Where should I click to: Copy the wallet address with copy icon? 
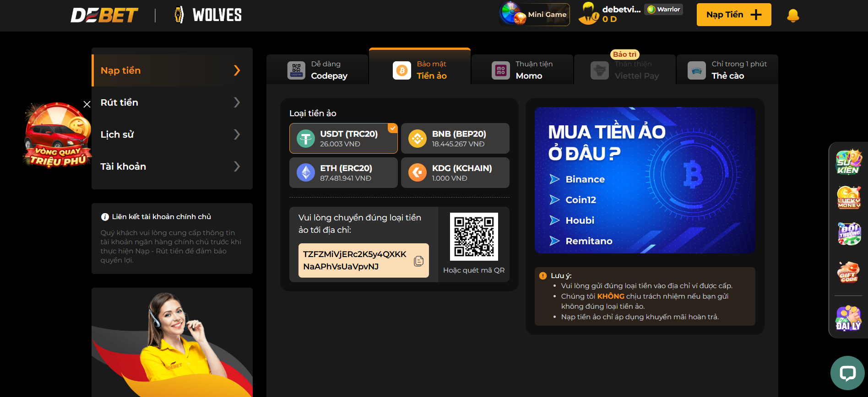(x=418, y=261)
